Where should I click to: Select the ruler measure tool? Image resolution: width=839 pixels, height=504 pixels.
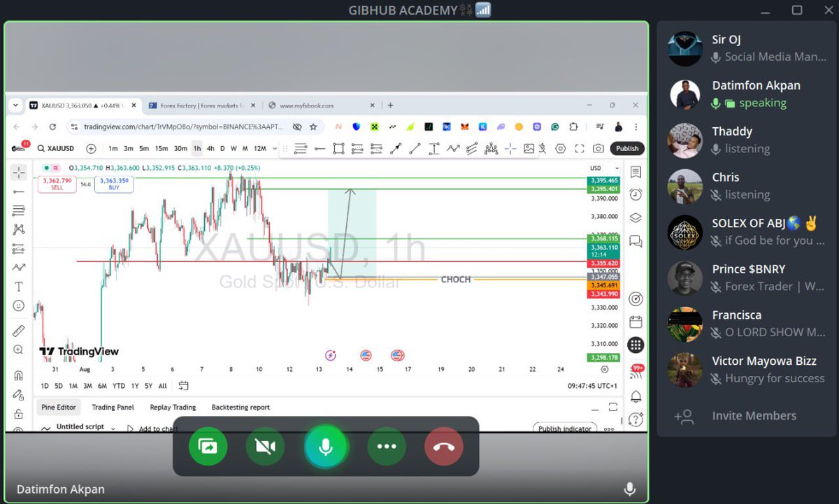coord(18,331)
